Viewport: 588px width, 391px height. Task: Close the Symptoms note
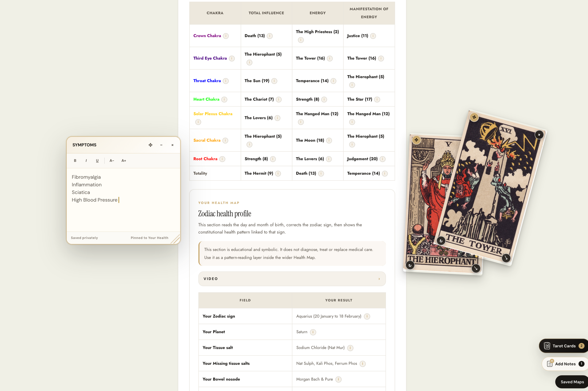pyautogui.click(x=172, y=145)
